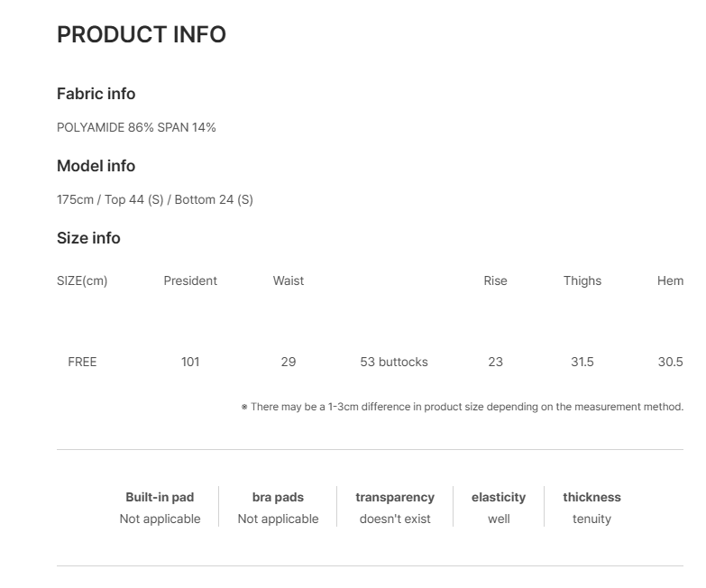The height and width of the screenshot is (588, 706).
Task: Click the 31.5 thighs value
Action: tap(582, 362)
